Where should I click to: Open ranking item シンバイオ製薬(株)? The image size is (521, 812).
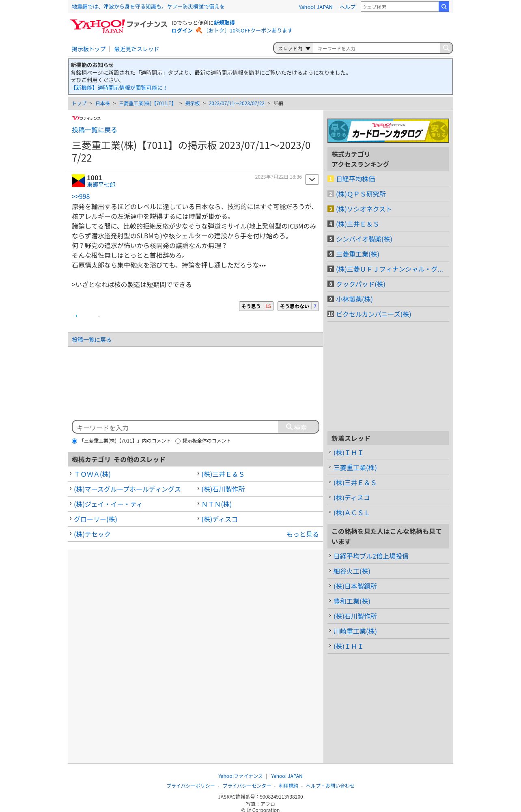[364, 239]
